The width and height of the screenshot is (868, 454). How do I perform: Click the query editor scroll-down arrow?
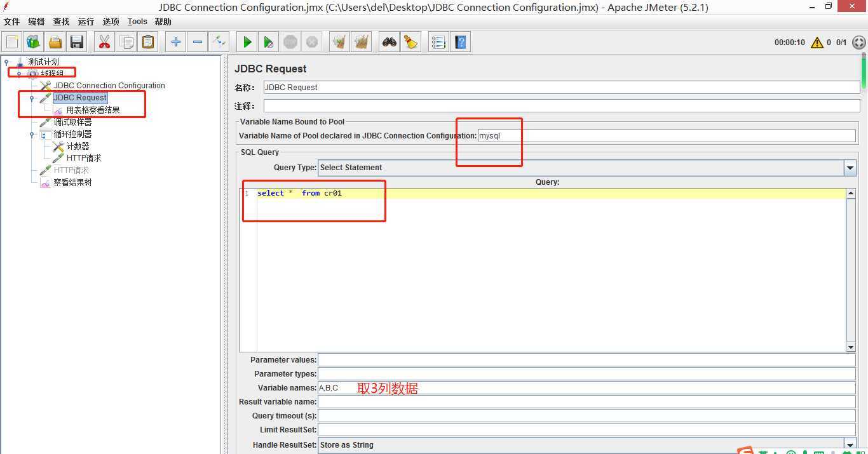[x=851, y=347]
